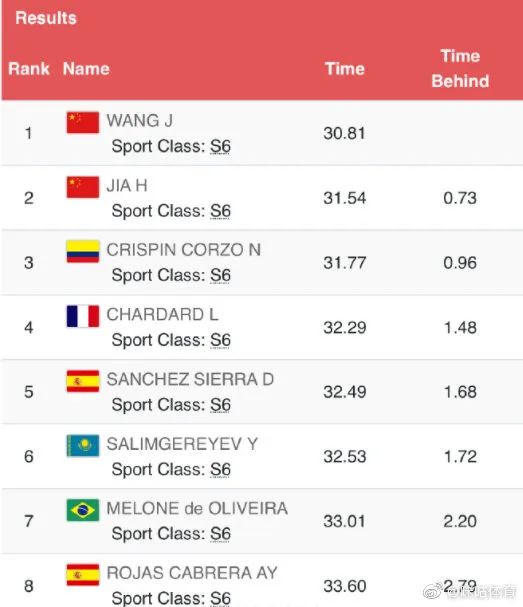Click the Brazil flag icon

click(82, 510)
